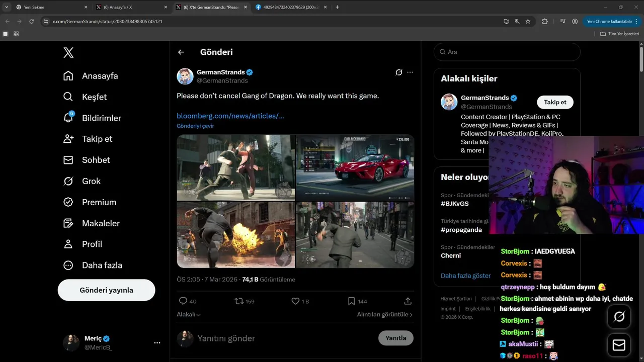Open Grok from the left sidebar

click(82, 181)
